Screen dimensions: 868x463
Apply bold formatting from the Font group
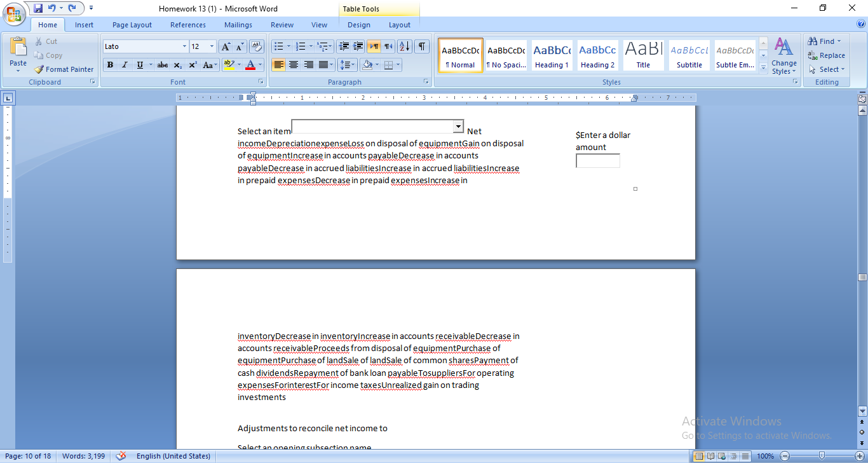(110, 65)
